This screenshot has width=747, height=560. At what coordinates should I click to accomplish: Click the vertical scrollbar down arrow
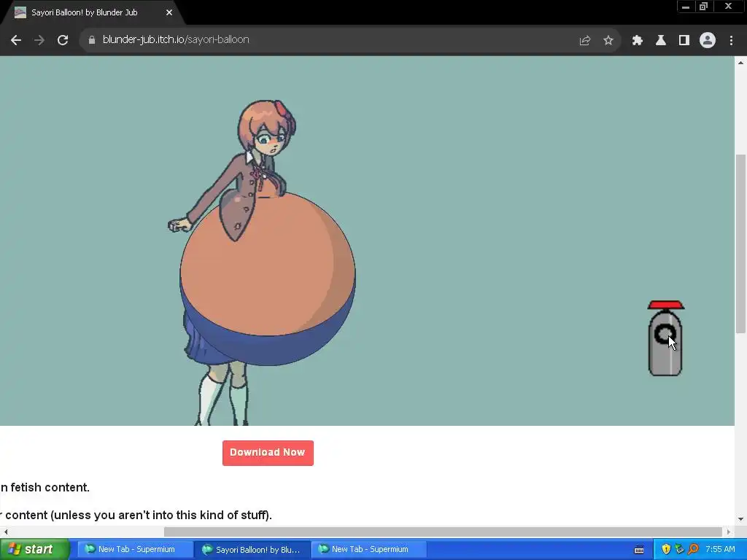tap(740, 519)
